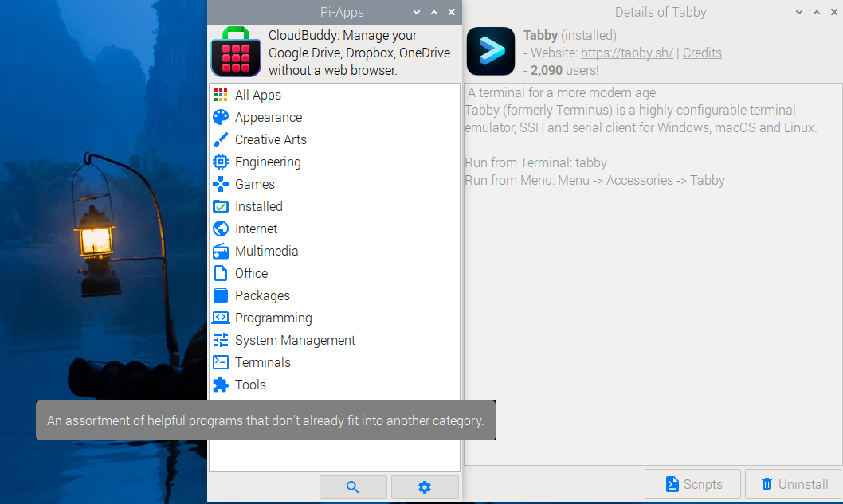843x504 pixels.
Task: Click the Packages box icon
Action: coord(221,295)
